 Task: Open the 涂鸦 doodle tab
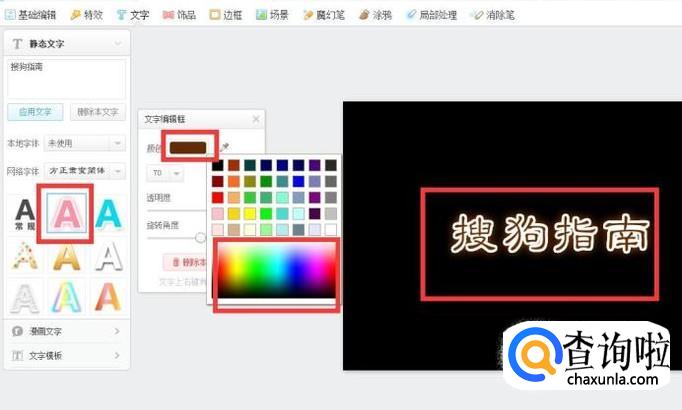coord(376,15)
